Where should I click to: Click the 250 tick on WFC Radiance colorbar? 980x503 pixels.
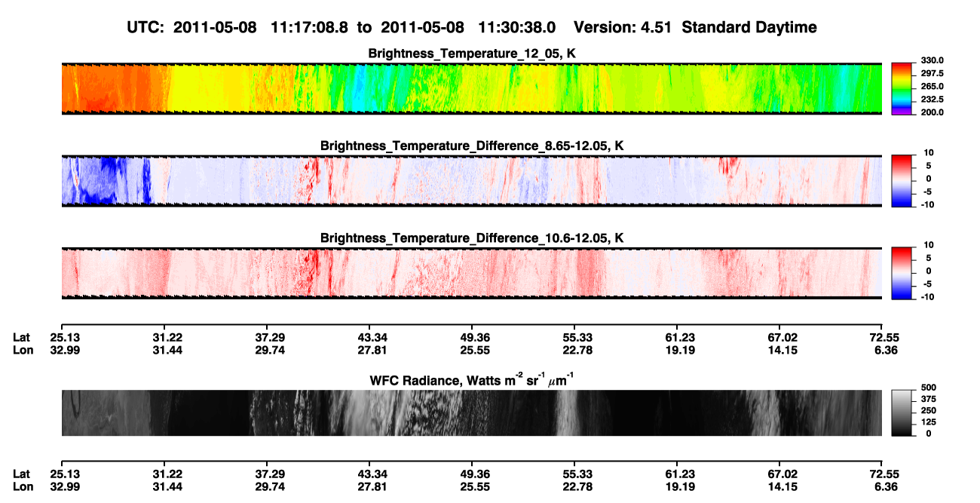928,410
